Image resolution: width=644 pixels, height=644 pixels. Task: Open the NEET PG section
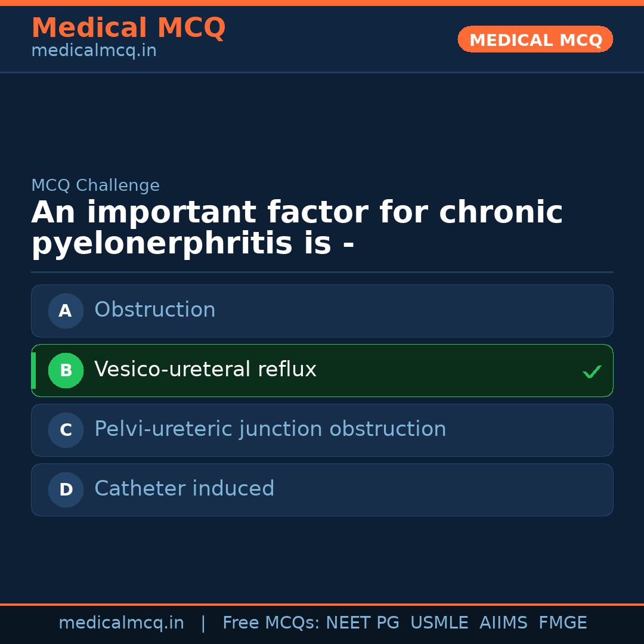[362, 623]
